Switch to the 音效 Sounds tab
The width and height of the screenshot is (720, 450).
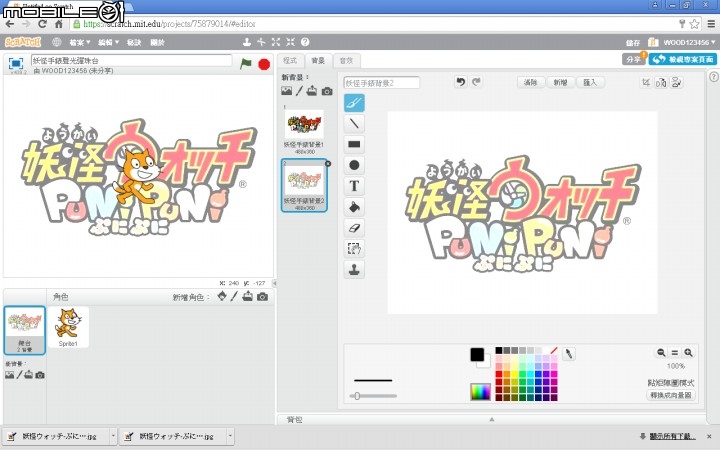tap(346, 61)
